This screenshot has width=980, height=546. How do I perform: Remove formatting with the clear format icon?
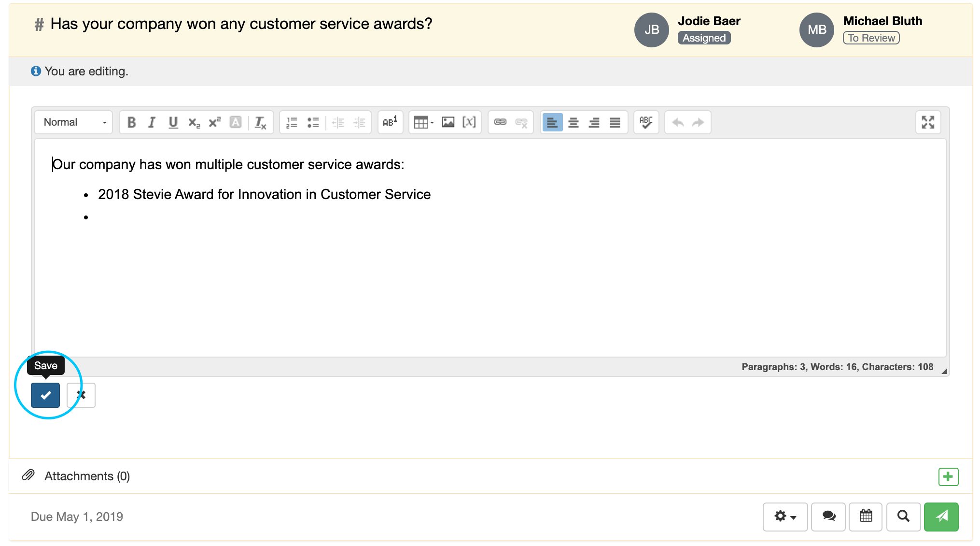[x=260, y=122]
